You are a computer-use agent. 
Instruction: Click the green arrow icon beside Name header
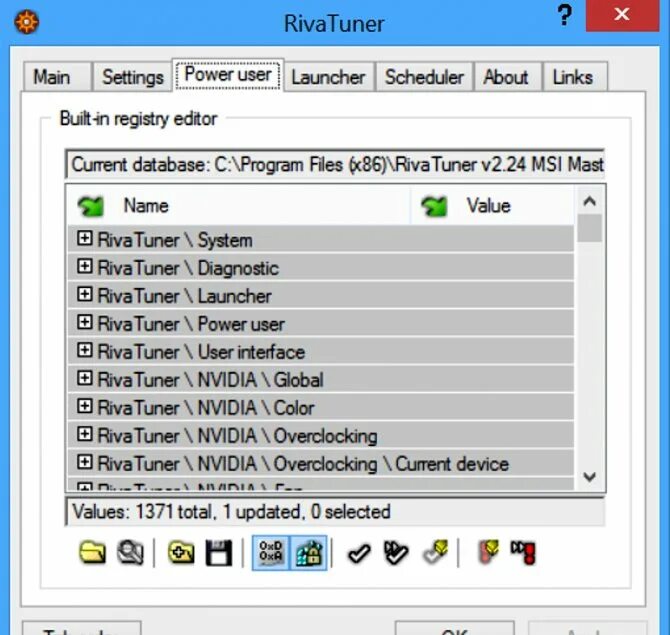(91, 206)
